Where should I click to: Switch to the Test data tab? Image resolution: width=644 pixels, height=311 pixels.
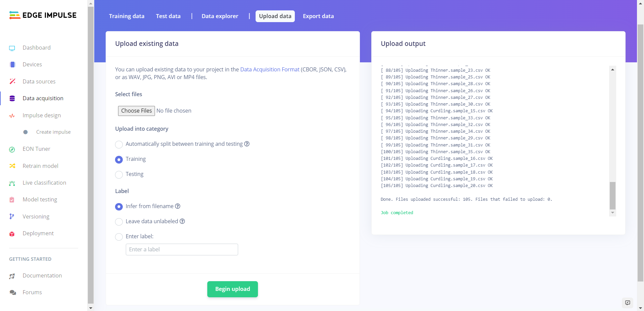(168, 16)
